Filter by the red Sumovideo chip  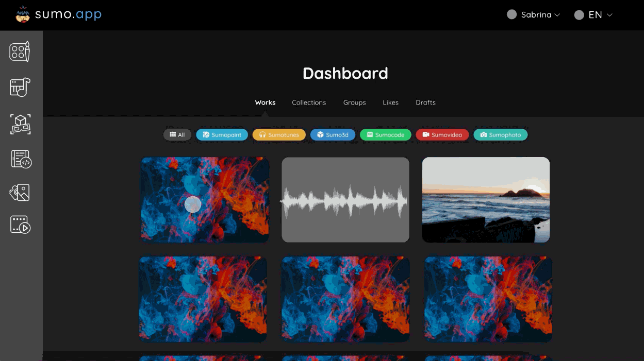tap(442, 135)
